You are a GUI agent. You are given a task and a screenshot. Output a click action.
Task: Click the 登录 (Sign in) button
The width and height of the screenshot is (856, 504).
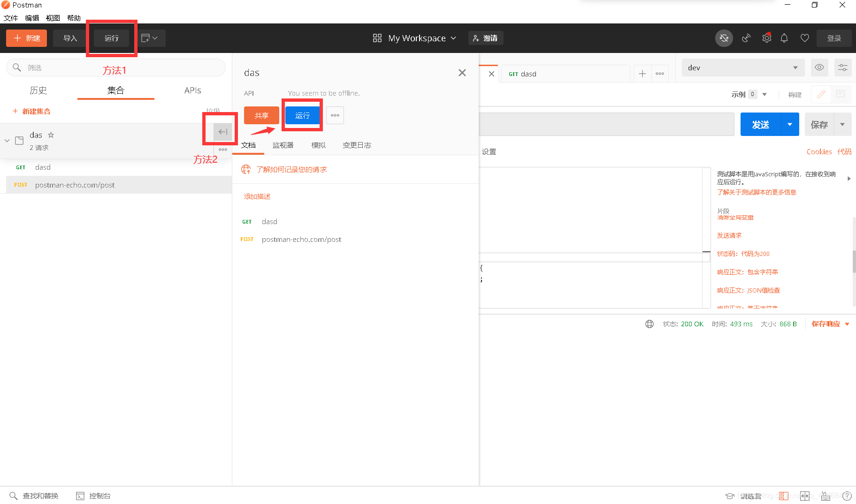[x=834, y=38]
